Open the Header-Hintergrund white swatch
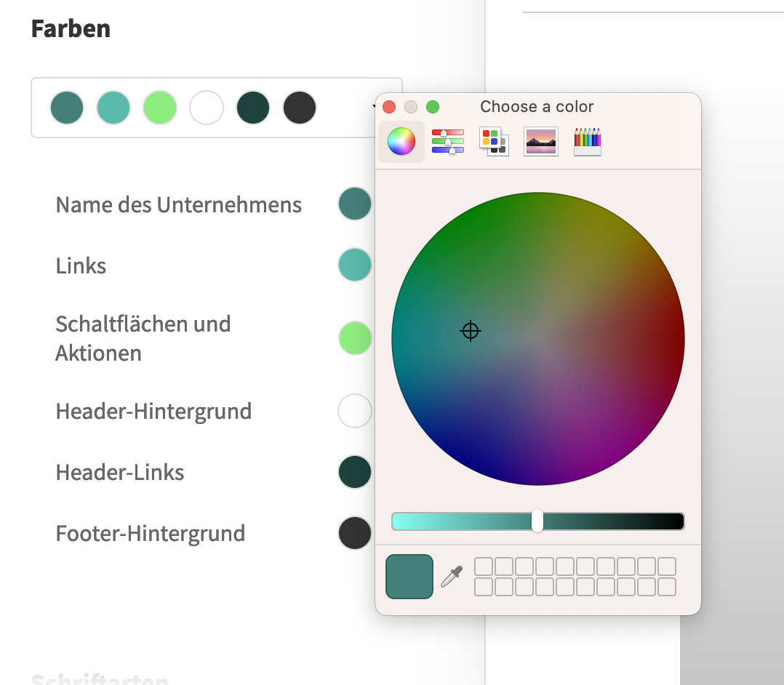 click(x=355, y=411)
